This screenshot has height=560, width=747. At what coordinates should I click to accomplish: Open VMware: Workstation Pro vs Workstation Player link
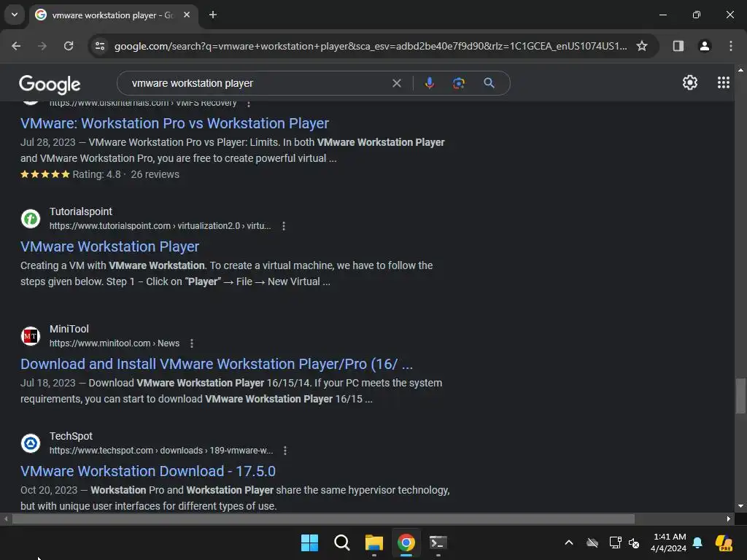point(174,123)
